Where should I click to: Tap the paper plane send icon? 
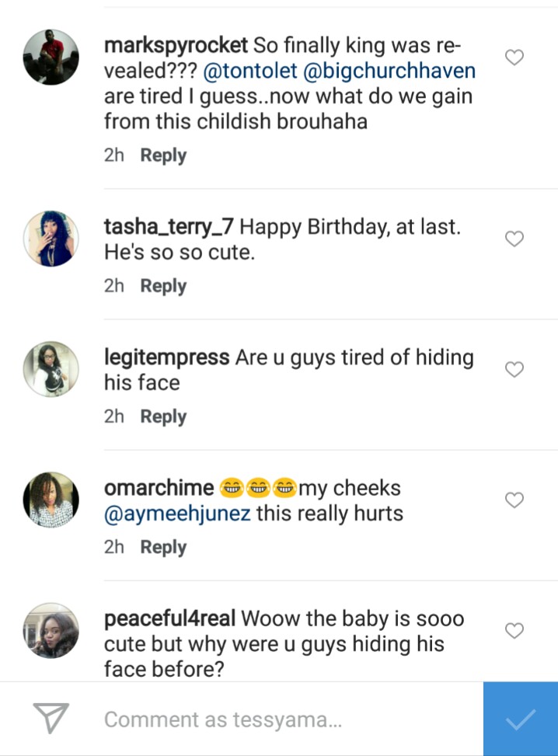click(x=52, y=719)
